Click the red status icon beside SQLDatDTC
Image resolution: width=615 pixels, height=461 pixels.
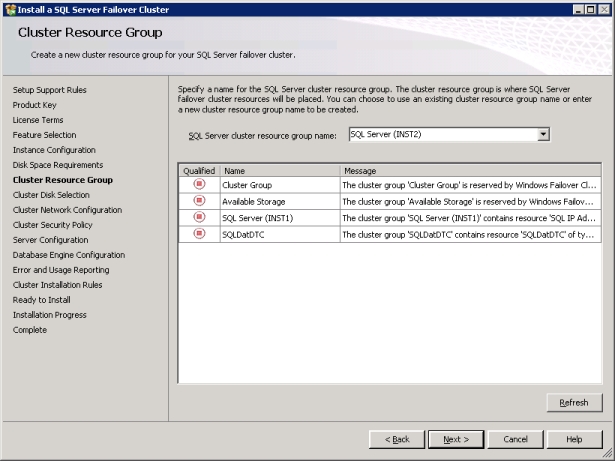pos(199,233)
